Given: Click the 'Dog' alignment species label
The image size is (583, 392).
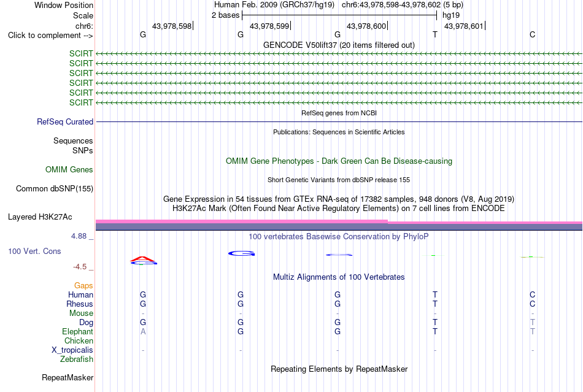Looking at the screenshot, I should (86, 323).
